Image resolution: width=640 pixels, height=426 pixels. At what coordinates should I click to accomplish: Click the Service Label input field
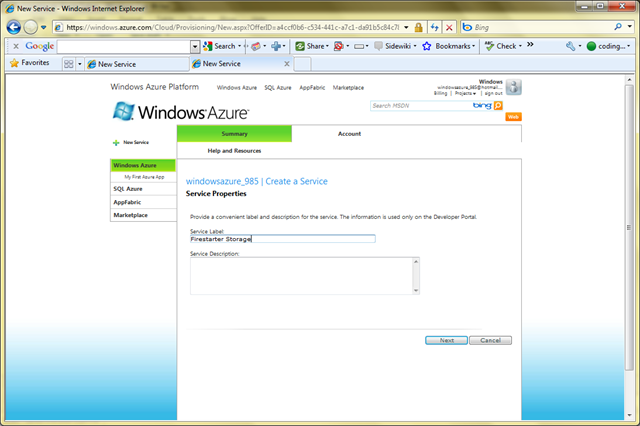click(x=282, y=239)
